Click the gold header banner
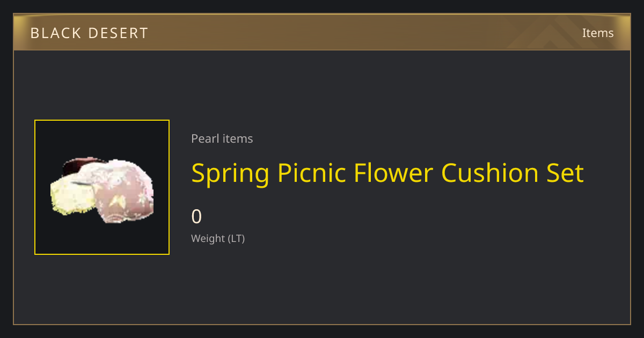 [x=322, y=32]
